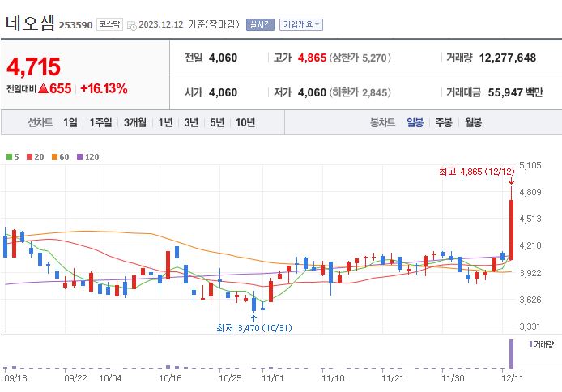Viewport: 562px width, 392px height.
Task: Click the calendar icon beside the date
Action: point(131,25)
